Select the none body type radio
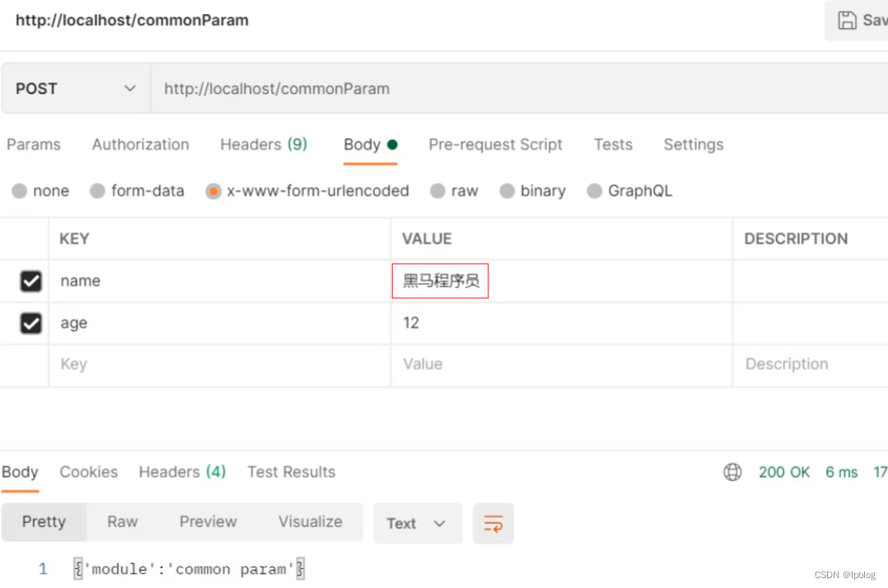Viewport: 888px width, 588px height. click(19, 191)
